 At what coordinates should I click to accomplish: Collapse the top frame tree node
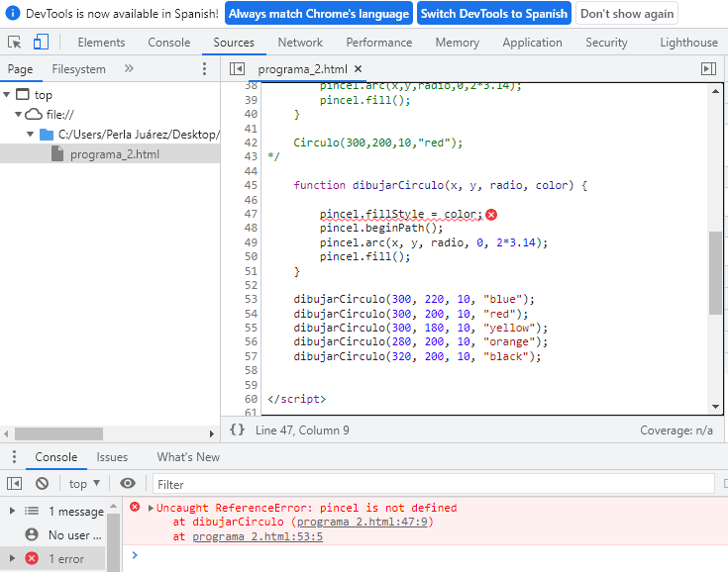click(x=7, y=95)
